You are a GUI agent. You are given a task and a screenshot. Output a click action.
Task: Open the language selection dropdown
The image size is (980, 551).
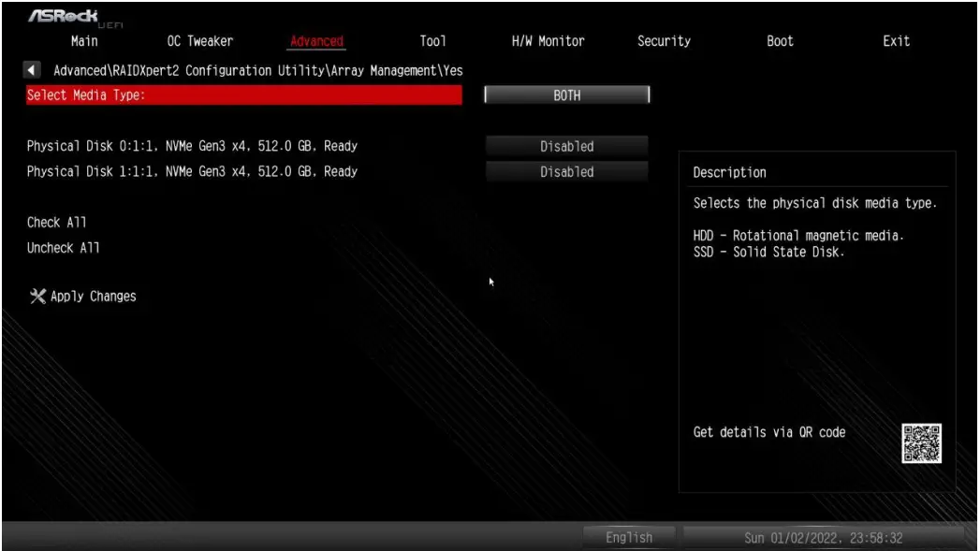(628, 537)
